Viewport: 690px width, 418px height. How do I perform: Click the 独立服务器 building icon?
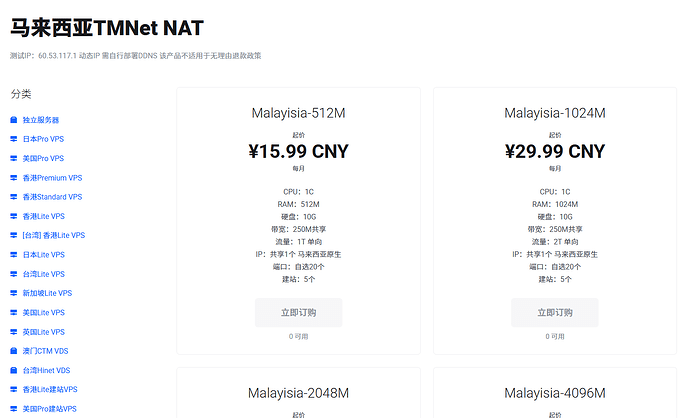tap(14, 120)
